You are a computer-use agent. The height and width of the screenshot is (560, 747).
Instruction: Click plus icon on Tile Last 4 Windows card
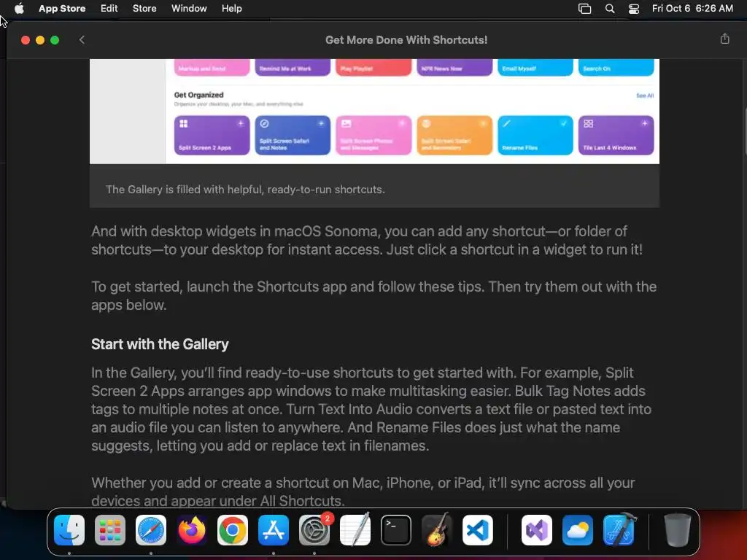pyautogui.click(x=644, y=124)
